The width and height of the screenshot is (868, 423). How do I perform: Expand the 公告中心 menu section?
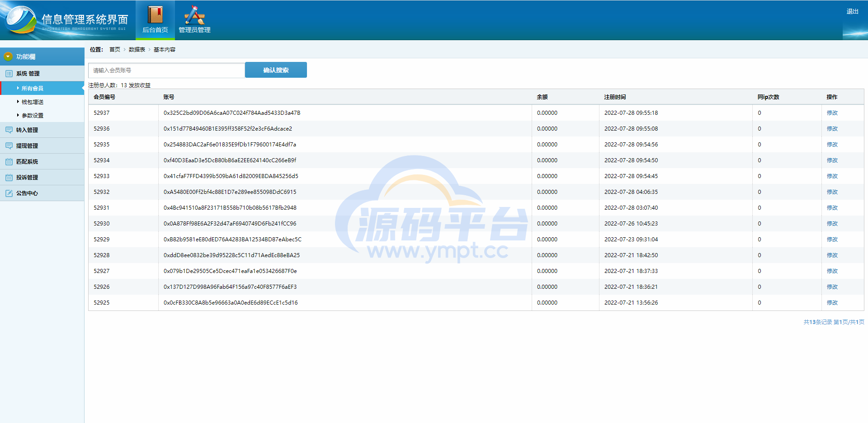click(42, 193)
